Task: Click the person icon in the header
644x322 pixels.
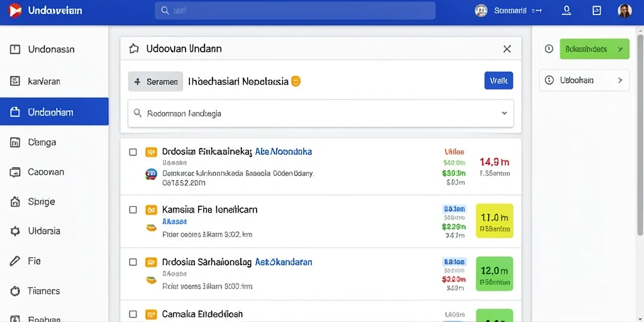Action: click(x=567, y=11)
